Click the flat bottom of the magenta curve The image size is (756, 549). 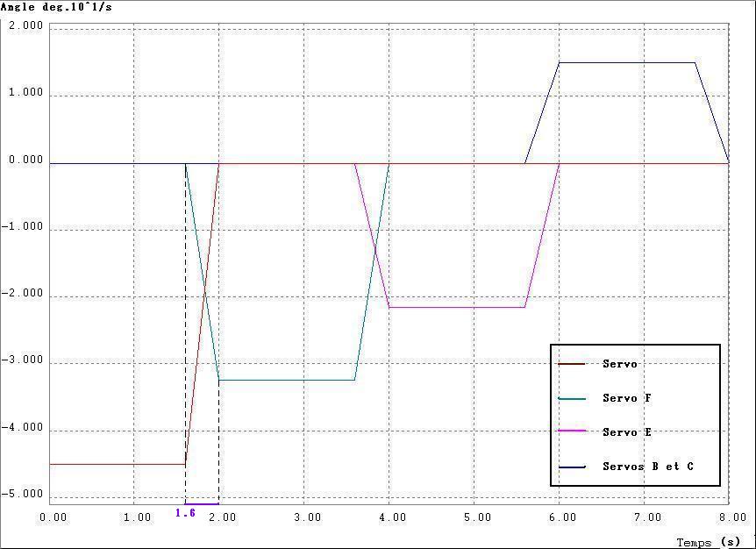pos(456,307)
